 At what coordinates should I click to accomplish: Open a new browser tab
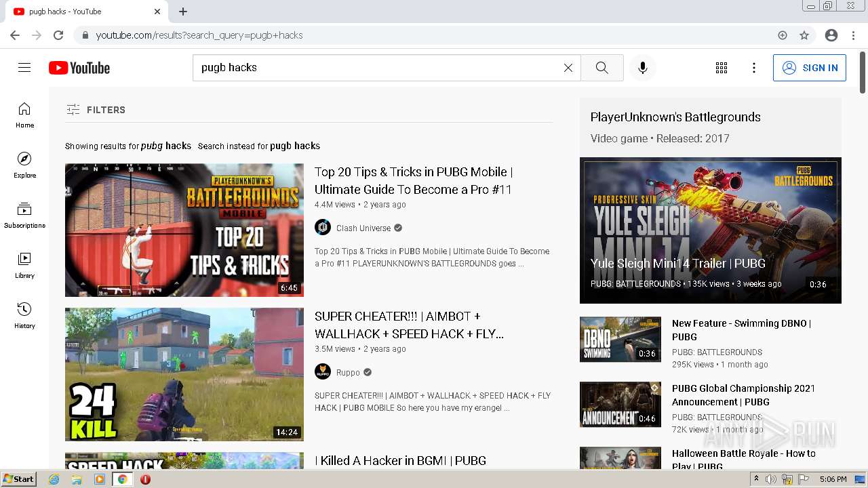click(183, 12)
